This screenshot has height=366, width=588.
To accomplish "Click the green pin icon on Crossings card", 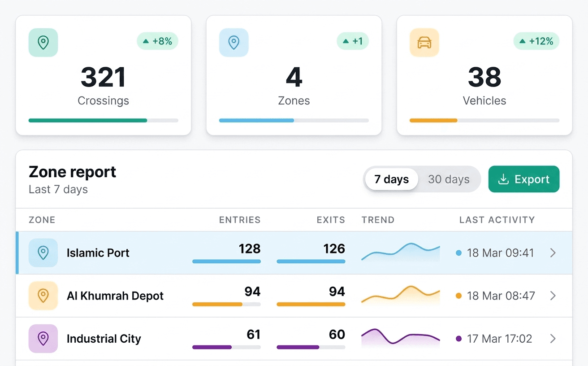I will [43, 43].
